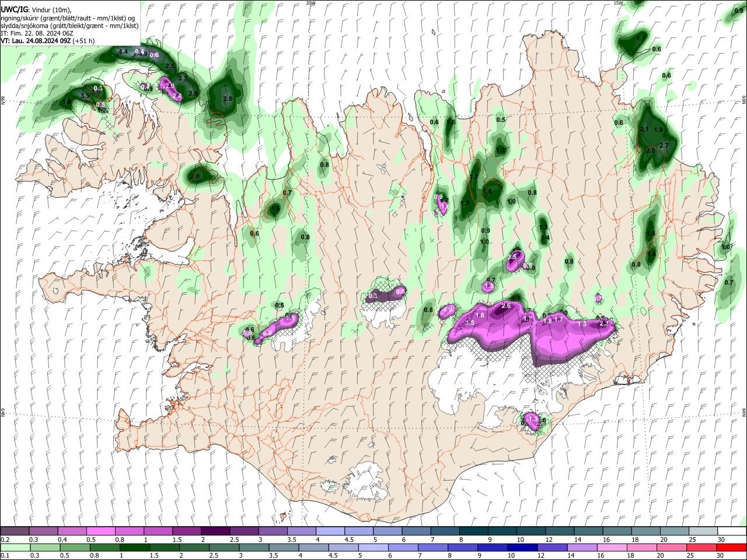Click the 'IT: Fim. 22. 08. 2024 06Z' line
The width and height of the screenshot is (747, 560).
pos(37,33)
